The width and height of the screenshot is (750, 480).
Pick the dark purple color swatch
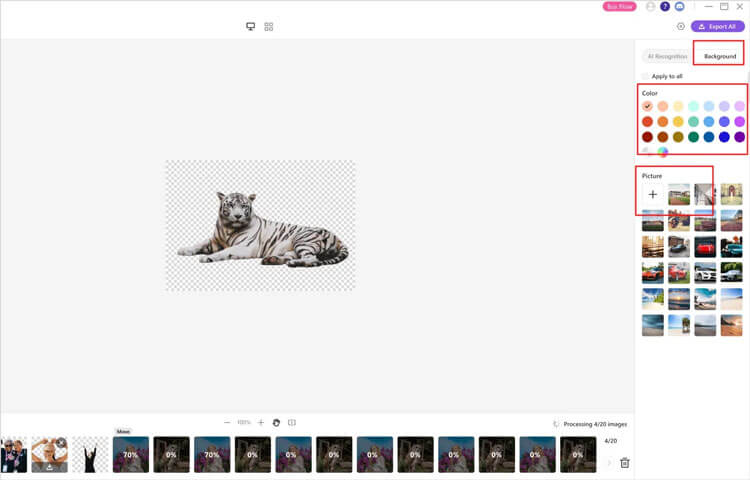click(739, 137)
